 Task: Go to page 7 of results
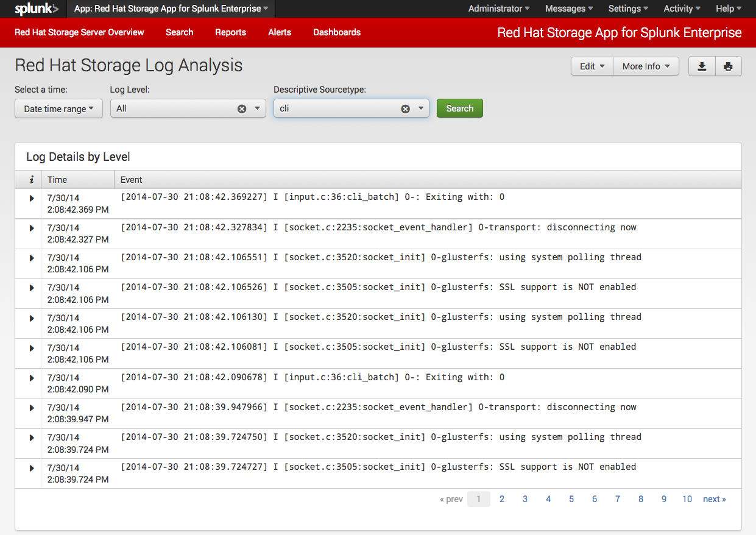618,499
